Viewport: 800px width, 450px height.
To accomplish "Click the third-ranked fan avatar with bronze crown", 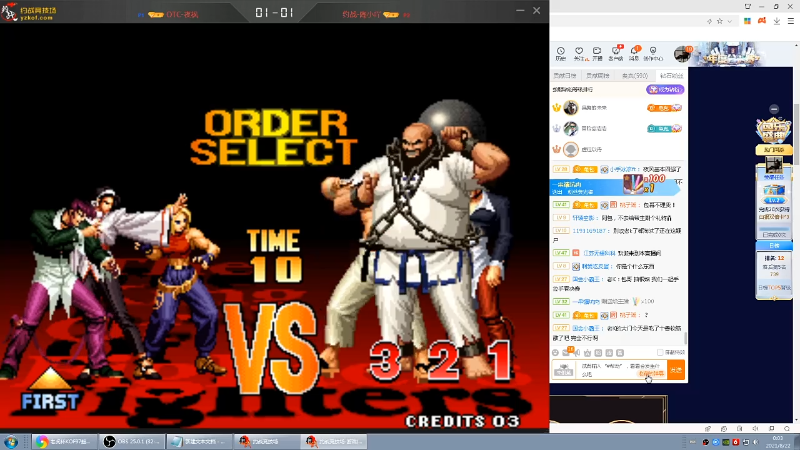I will pos(570,149).
